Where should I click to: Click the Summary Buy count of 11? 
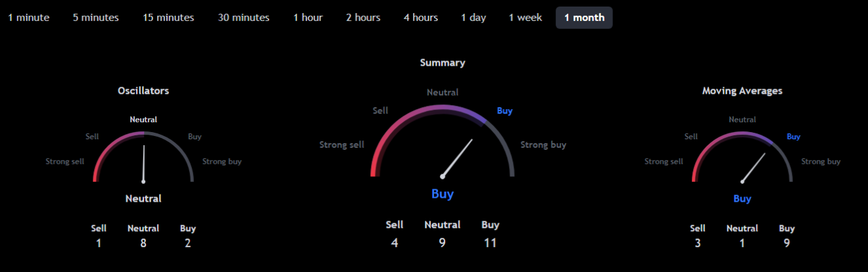[491, 242]
